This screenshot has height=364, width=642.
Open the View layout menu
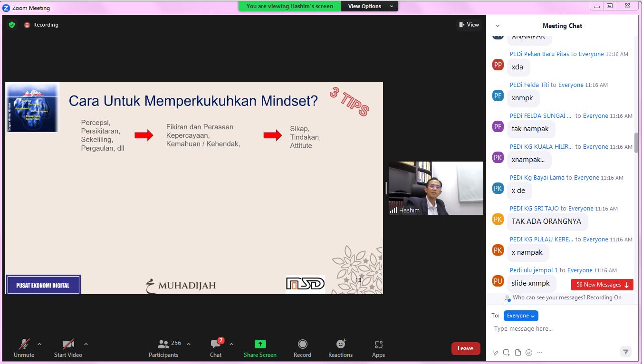click(469, 25)
